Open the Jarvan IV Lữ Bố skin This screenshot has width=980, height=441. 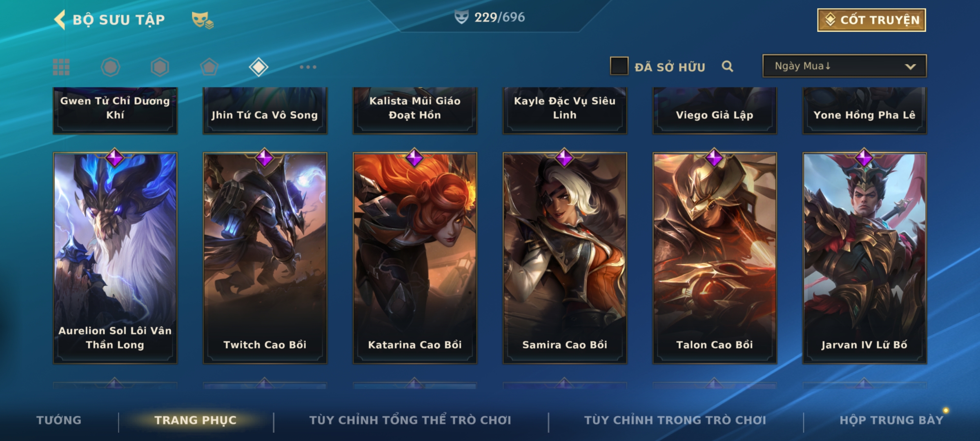point(865,258)
